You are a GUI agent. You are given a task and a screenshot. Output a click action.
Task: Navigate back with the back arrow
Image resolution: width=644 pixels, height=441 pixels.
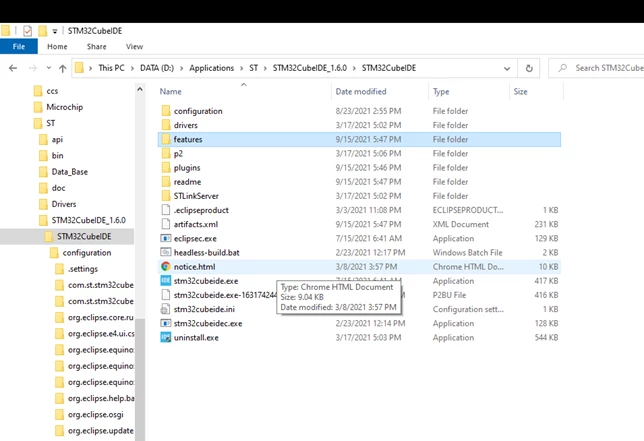(x=13, y=68)
